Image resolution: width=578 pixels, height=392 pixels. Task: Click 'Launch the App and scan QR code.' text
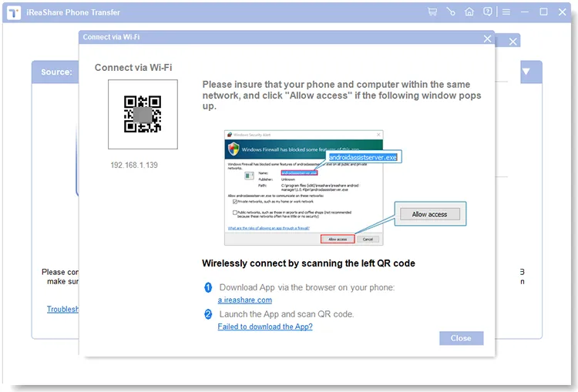point(287,314)
